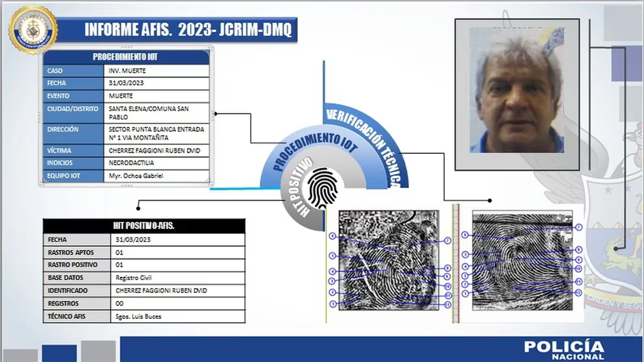This screenshot has width=644, height=362.
Task: Click the HIT POSITIVO-AFIS table header
Action: (x=144, y=226)
